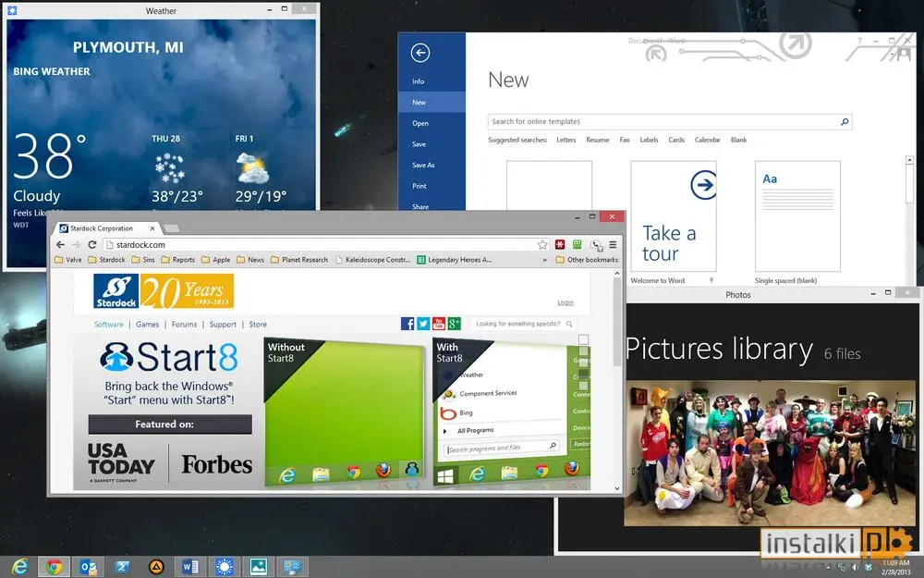Click the Login link on Stardock
Viewport: 924px width, 578px height.
coord(565,302)
